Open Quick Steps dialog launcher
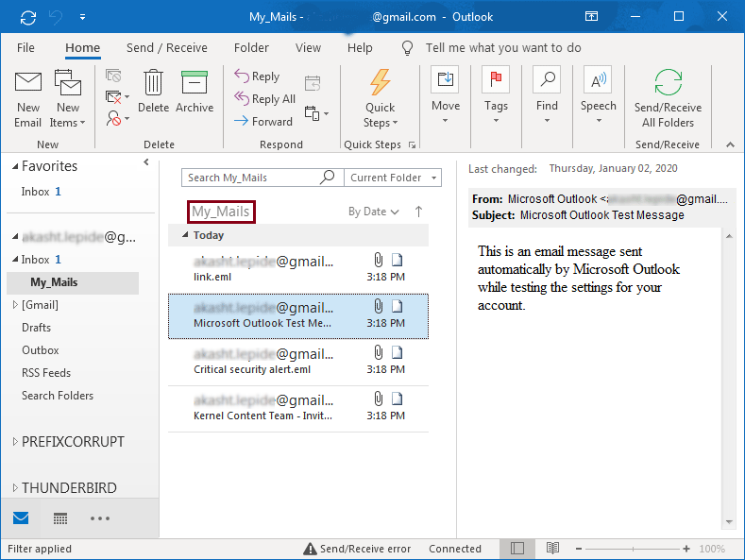 point(412,145)
